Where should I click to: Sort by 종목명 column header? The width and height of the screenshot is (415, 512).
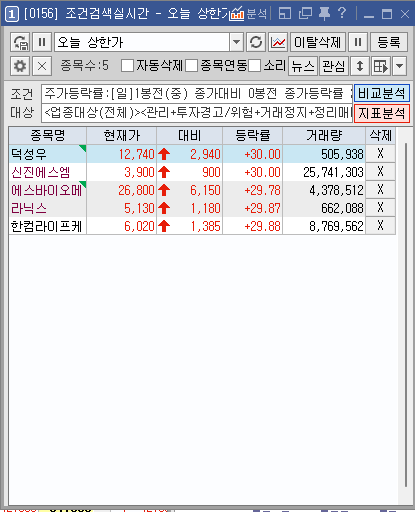[48, 135]
